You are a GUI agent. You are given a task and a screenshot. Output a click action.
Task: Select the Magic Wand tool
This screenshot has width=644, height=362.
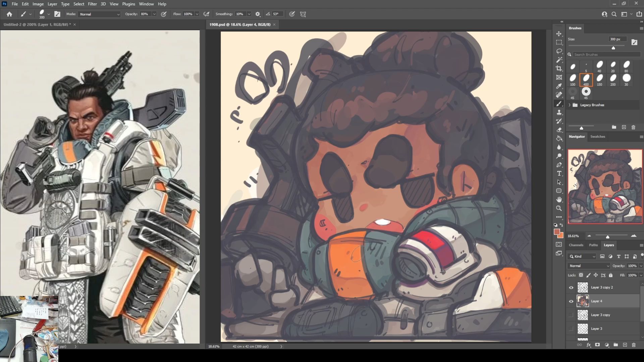pyautogui.click(x=559, y=60)
